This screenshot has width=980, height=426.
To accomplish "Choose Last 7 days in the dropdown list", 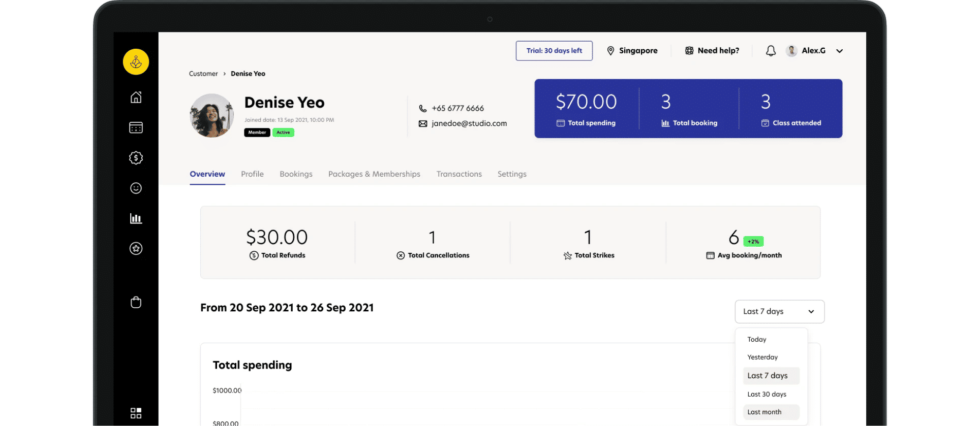I will [771, 376].
